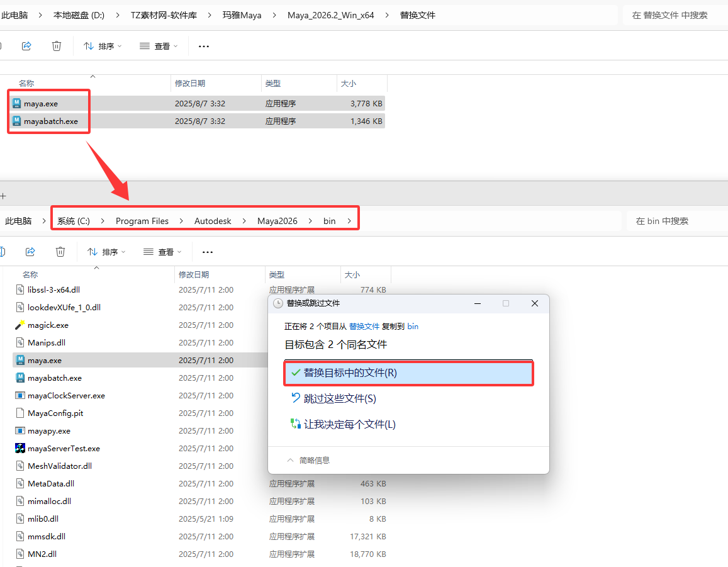
Task: Expand chevron after Maya_2026.2_Win_x64 breadcrumb
Action: click(x=387, y=15)
